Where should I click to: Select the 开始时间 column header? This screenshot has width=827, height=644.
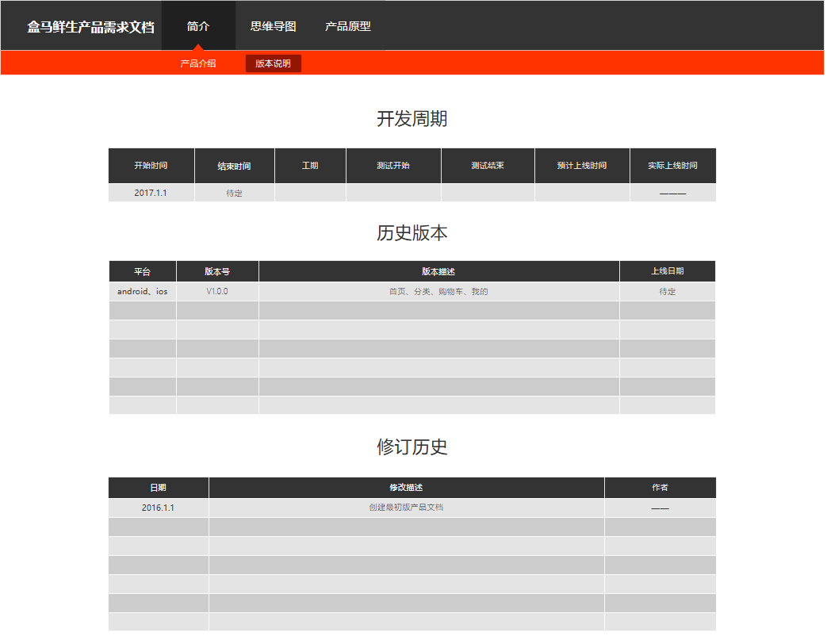click(151, 166)
